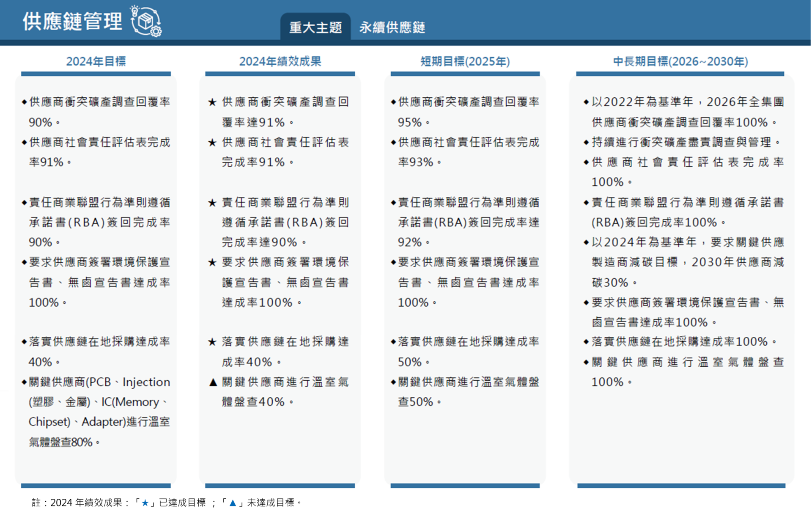Click the star beside 社會責任評估表完成率91%
812x511 pixels.
click(x=212, y=143)
